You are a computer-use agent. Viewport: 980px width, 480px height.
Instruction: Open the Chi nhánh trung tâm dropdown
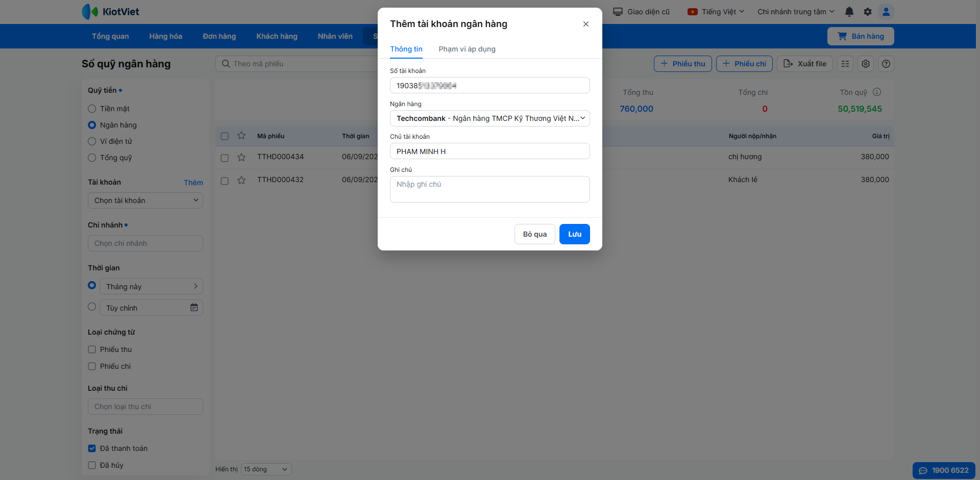point(796,12)
